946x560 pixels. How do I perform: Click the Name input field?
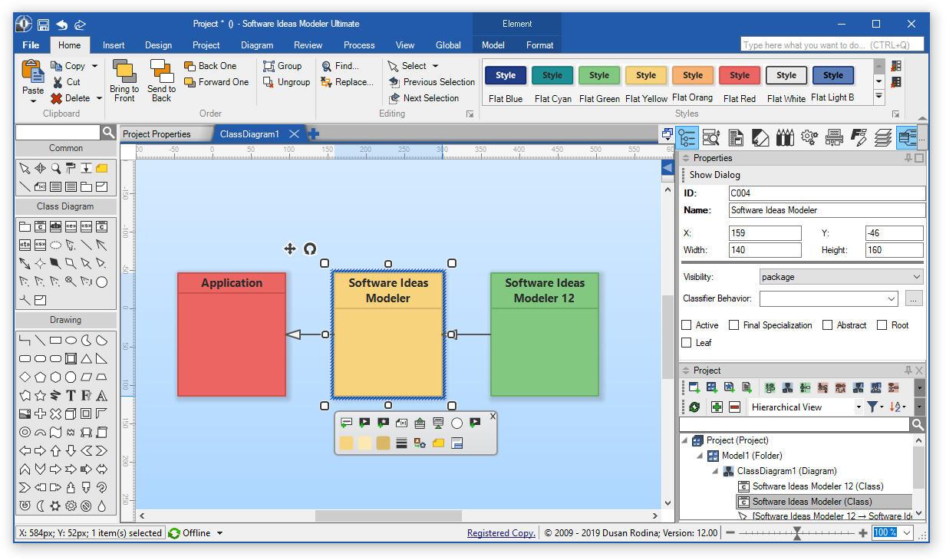click(x=827, y=210)
